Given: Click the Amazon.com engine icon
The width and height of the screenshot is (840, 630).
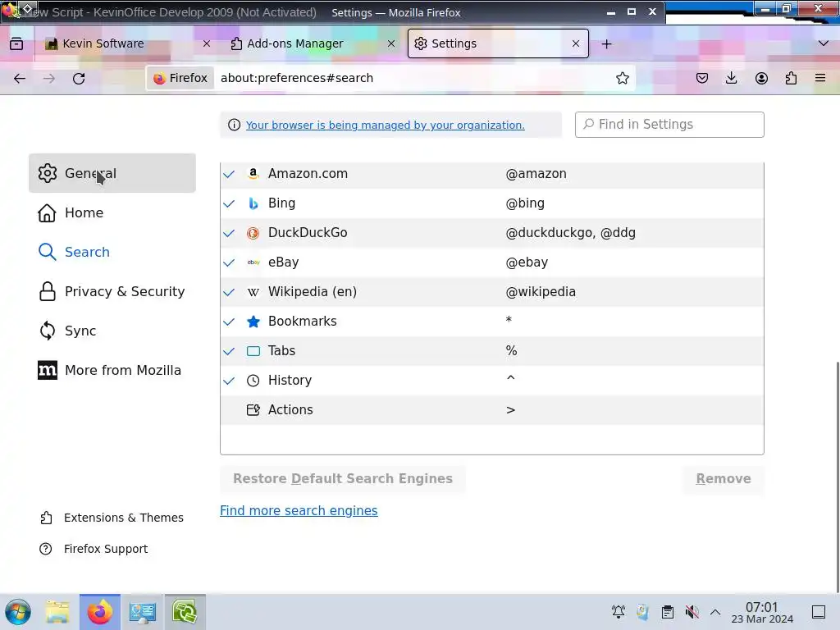Looking at the screenshot, I should 253,174.
